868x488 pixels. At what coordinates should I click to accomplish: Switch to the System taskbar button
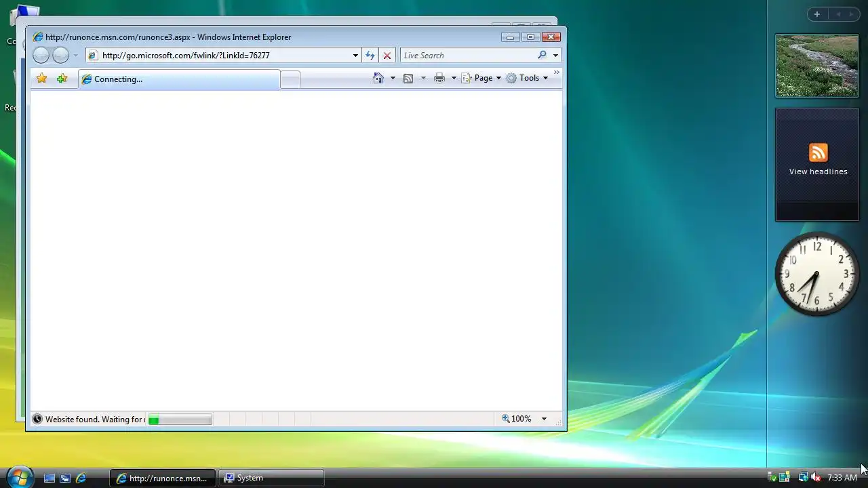pyautogui.click(x=271, y=478)
